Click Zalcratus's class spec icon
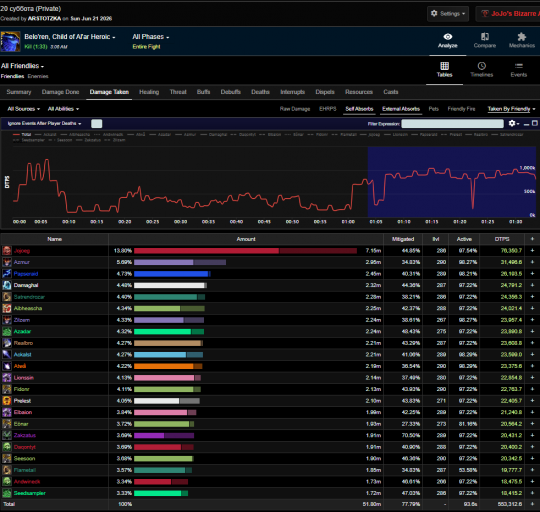 point(7,435)
